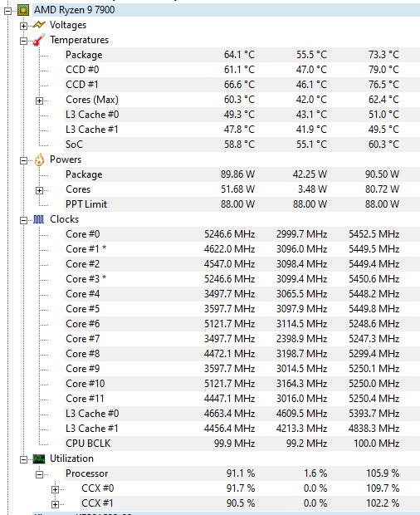Expand the CCX #1 utilization node
Screen dimensions: 420x515
coord(55,504)
